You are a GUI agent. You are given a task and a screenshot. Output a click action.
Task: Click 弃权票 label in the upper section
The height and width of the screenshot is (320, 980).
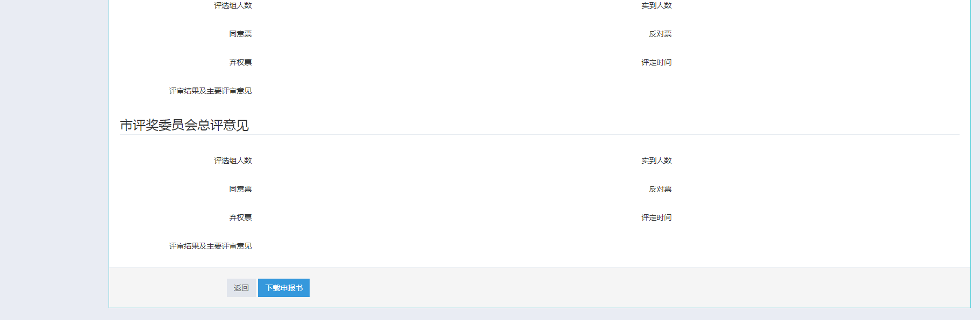click(x=240, y=62)
